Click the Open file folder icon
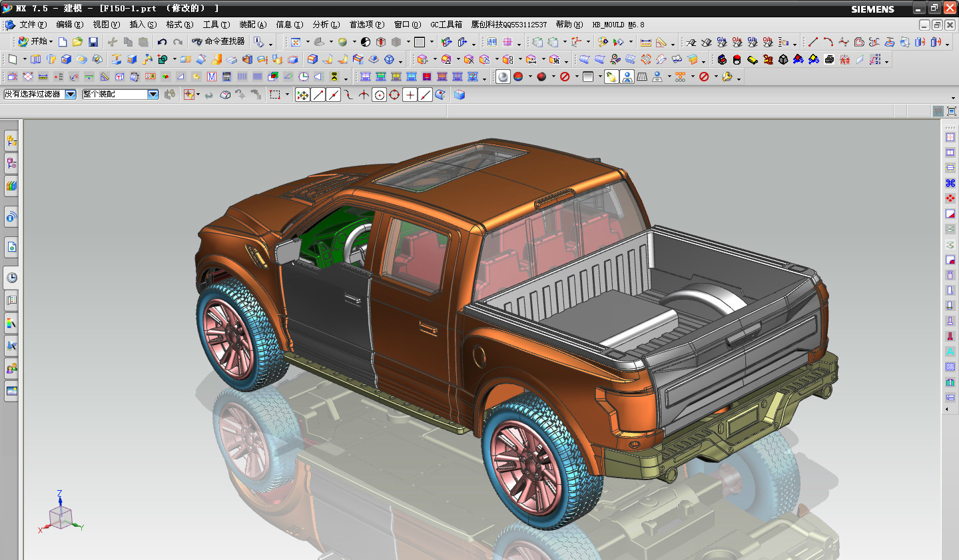Image resolution: width=959 pixels, height=560 pixels. tap(77, 42)
